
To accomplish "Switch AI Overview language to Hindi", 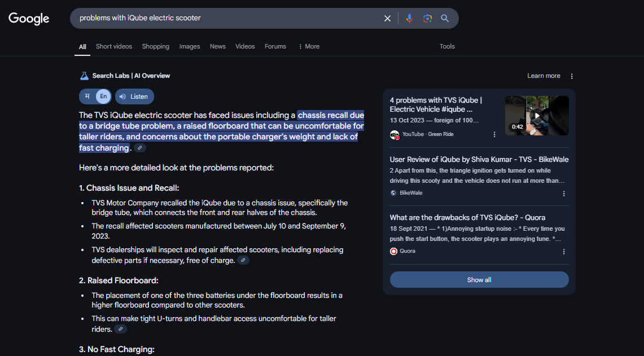I will [x=87, y=96].
